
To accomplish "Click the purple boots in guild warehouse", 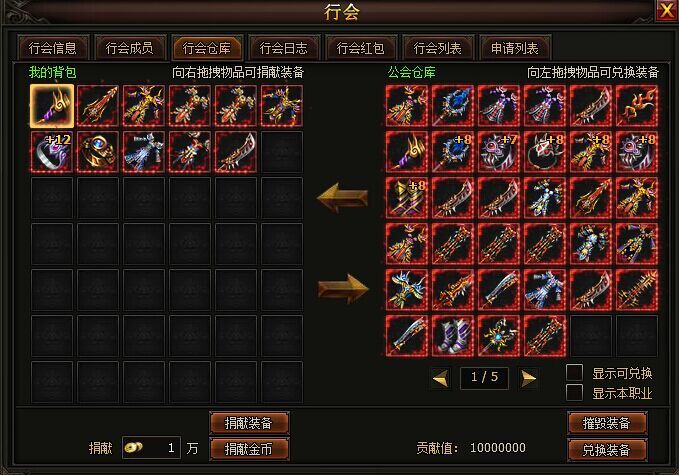I will (x=453, y=336).
